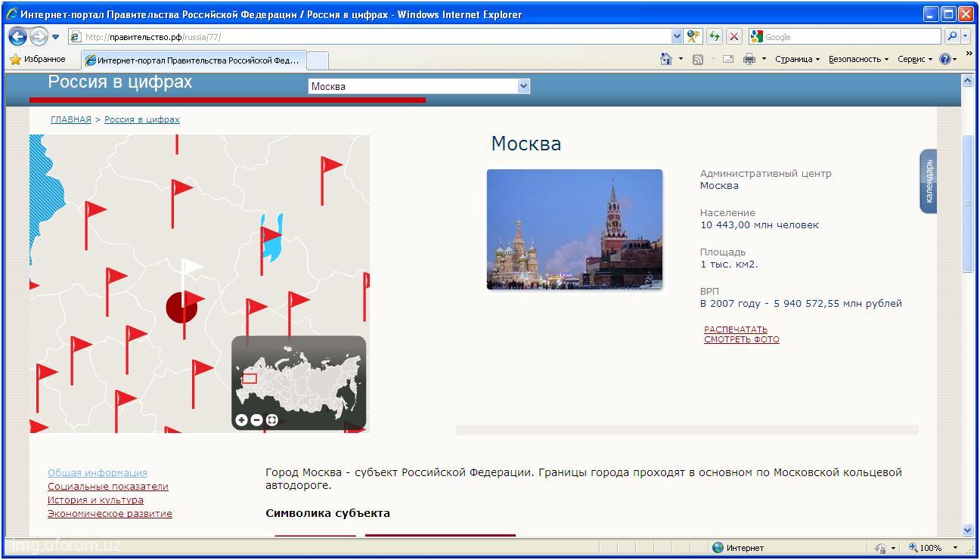
Task: Expand the zoom level dropdown arrow
Action: tap(955, 548)
